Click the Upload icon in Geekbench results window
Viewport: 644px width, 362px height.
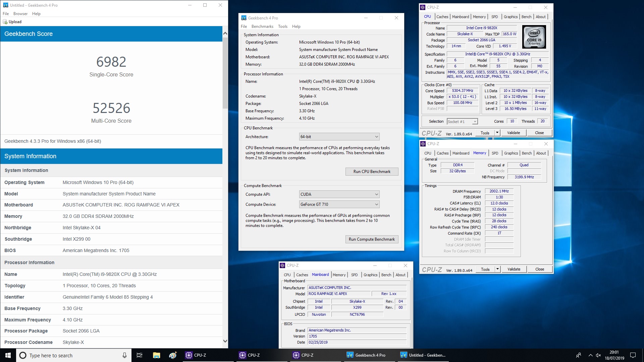(5, 22)
